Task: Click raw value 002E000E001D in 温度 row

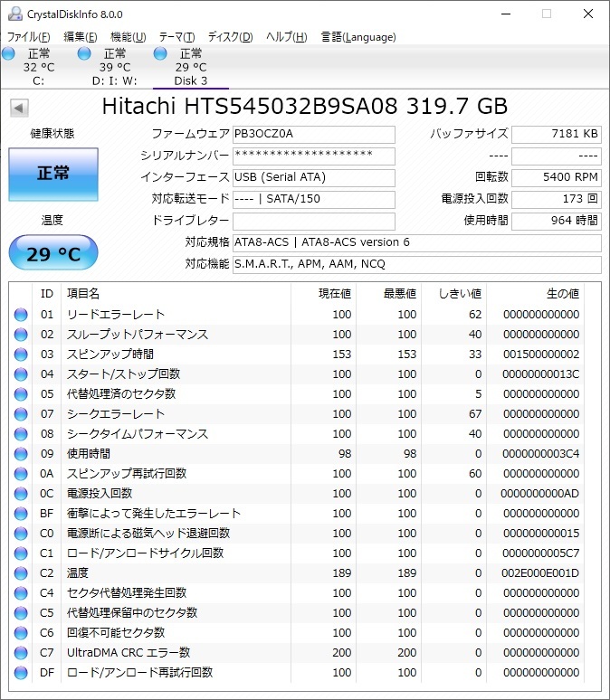Action: tap(540, 573)
